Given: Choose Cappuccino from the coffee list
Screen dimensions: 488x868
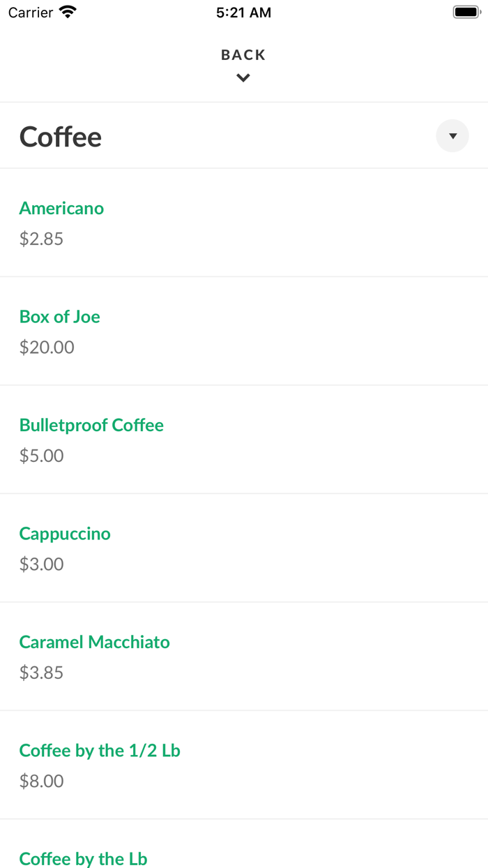Looking at the screenshot, I should tap(65, 534).
